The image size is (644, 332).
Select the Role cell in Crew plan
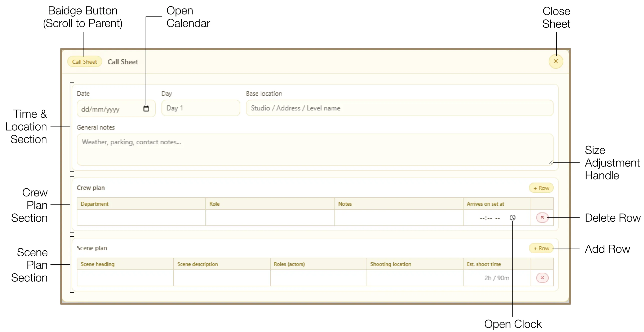[x=270, y=217]
